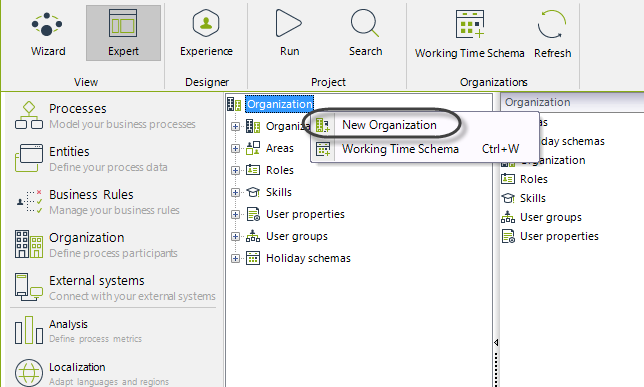Open Localization label in the sidebar
Image resolution: width=644 pixels, height=387 pixels.
click(77, 367)
